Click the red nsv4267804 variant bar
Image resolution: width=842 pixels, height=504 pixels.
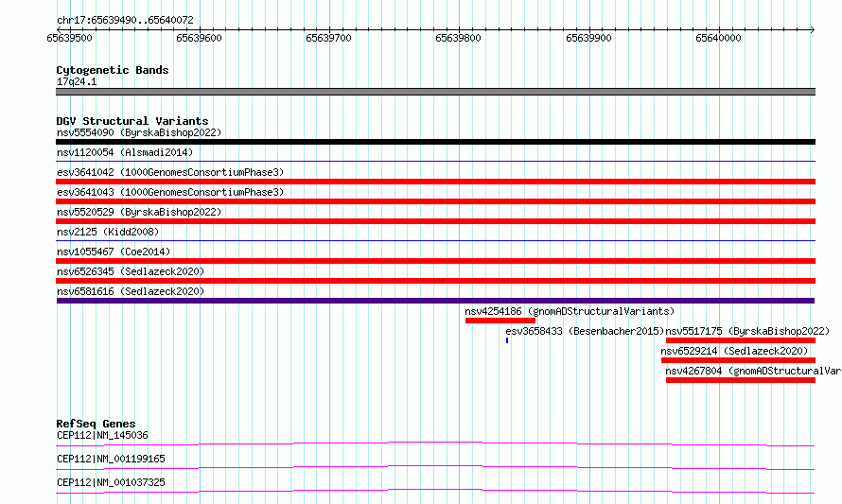[x=741, y=380]
